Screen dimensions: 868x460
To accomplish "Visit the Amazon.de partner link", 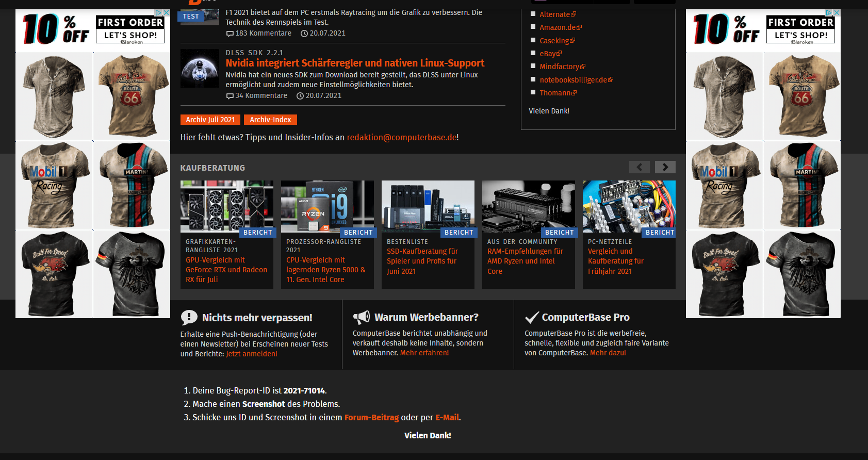I will tap(560, 27).
